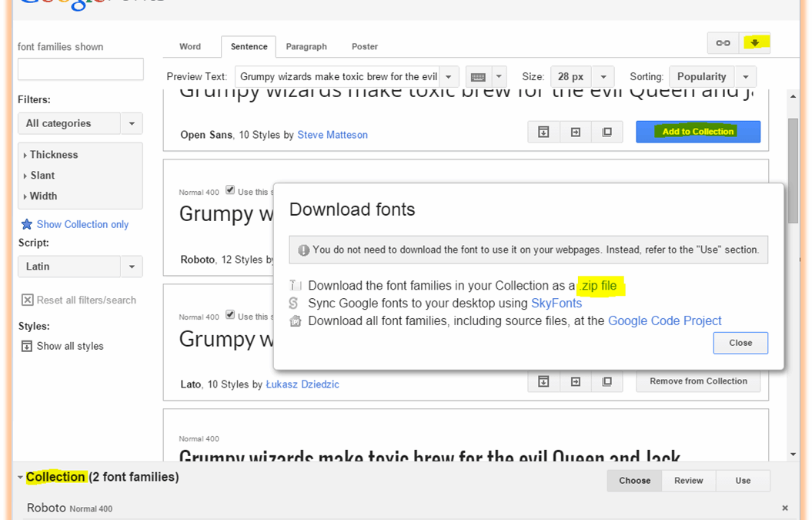Select the Choose step in the Collection bar
The height and width of the screenshot is (520, 812).
coord(634,481)
